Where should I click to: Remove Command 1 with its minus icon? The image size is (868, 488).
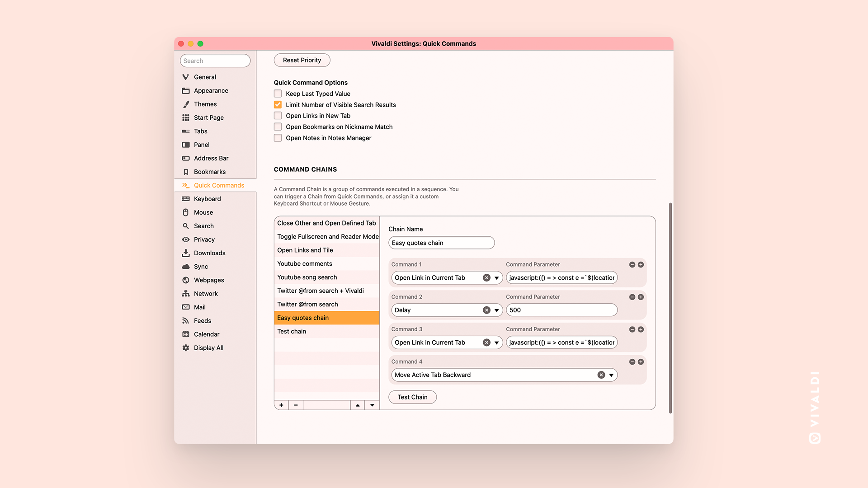click(x=632, y=265)
